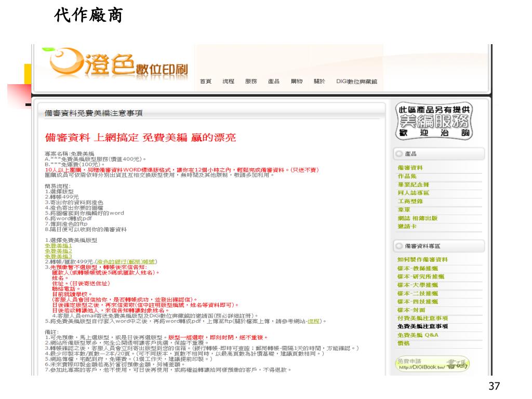Open the 邀請卡 sidebar link

click(x=407, y=227)
